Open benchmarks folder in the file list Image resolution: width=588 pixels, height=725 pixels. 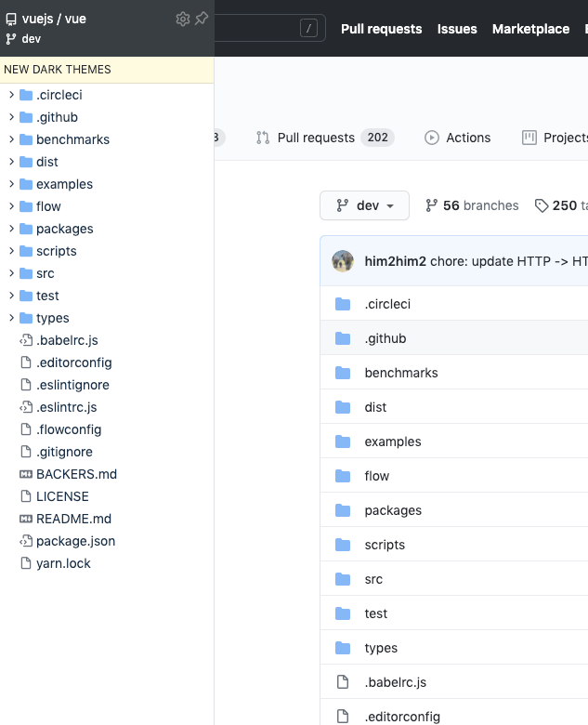tap(401, 373)
